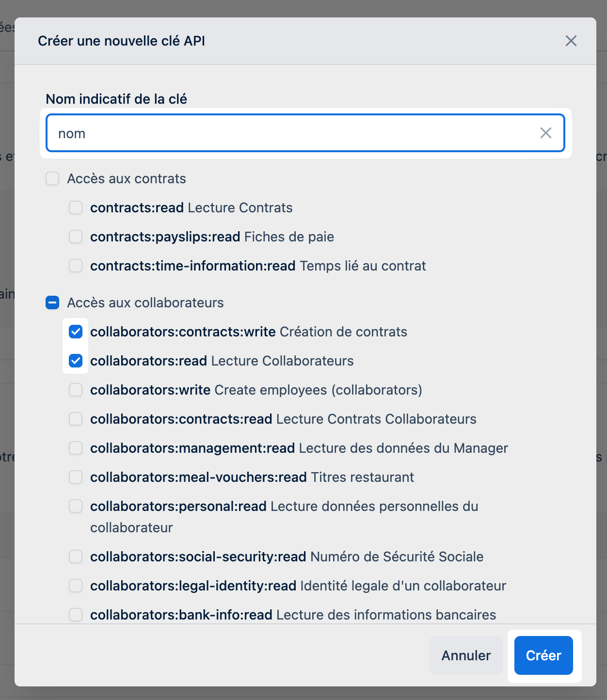Viewport: 607px width, 700px height.
Task: Check collaborators:legal-identity:read scope
Action: (x=76, y=586)
